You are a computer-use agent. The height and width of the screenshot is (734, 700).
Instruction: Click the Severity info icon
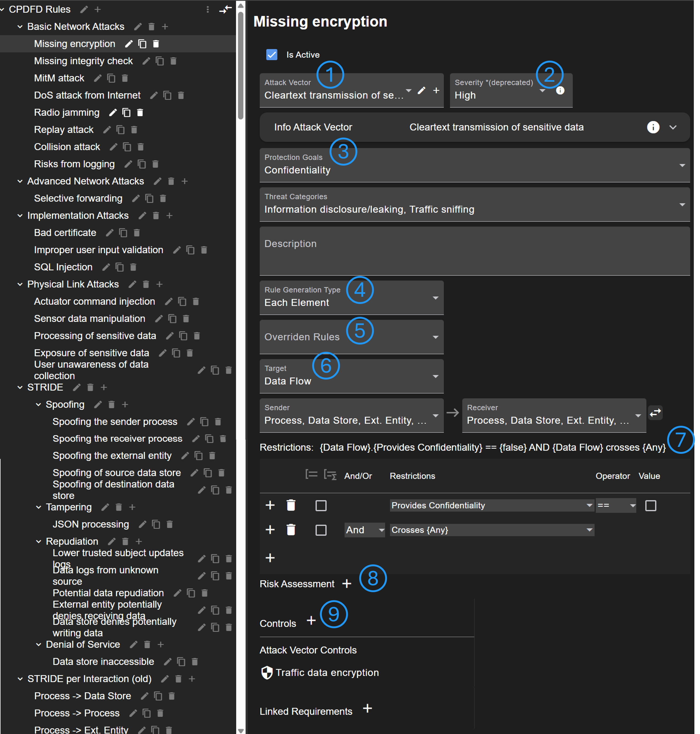coord(560,90)
